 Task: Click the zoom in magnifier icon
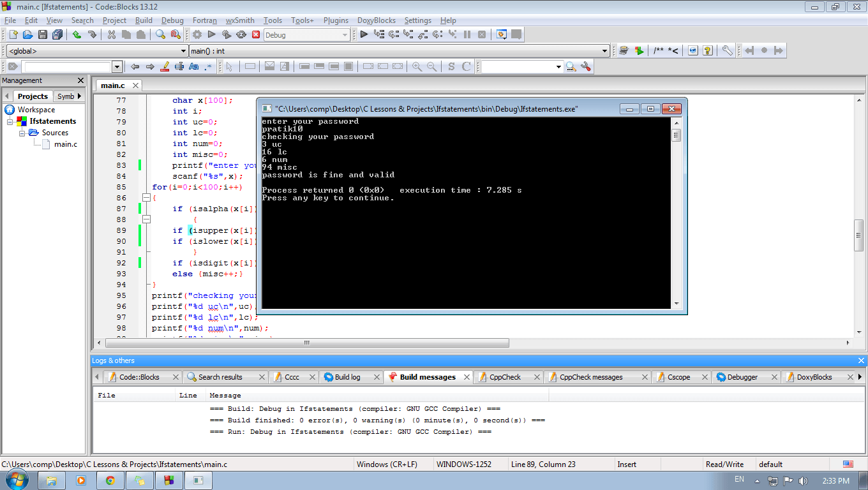click(417, 66)
